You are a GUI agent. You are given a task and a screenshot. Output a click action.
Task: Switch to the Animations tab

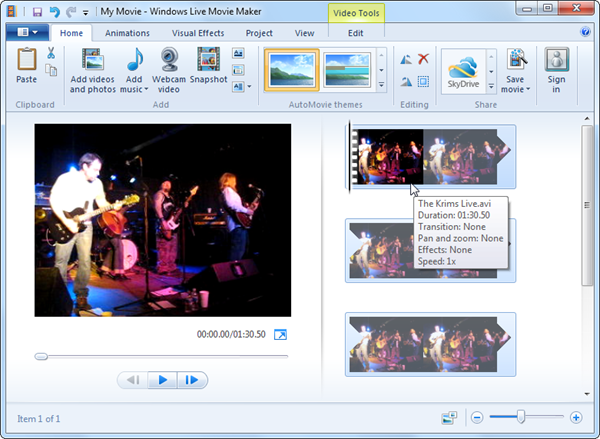click(127, 32)
